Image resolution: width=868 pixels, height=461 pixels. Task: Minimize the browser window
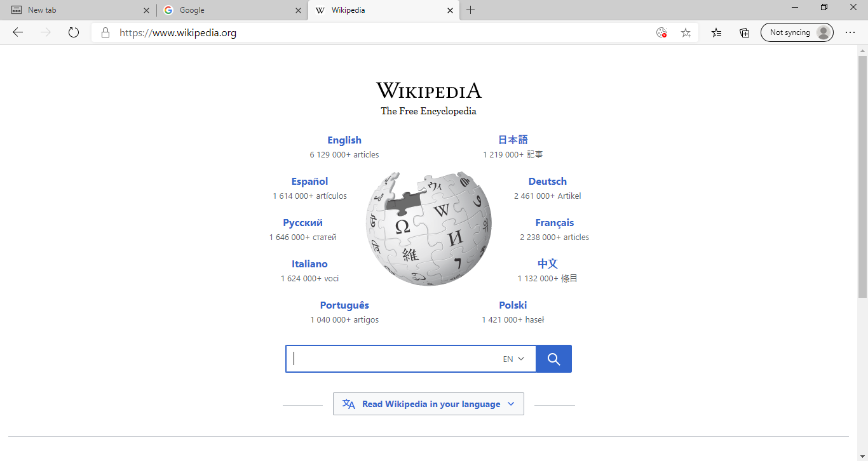click(795, 7)
